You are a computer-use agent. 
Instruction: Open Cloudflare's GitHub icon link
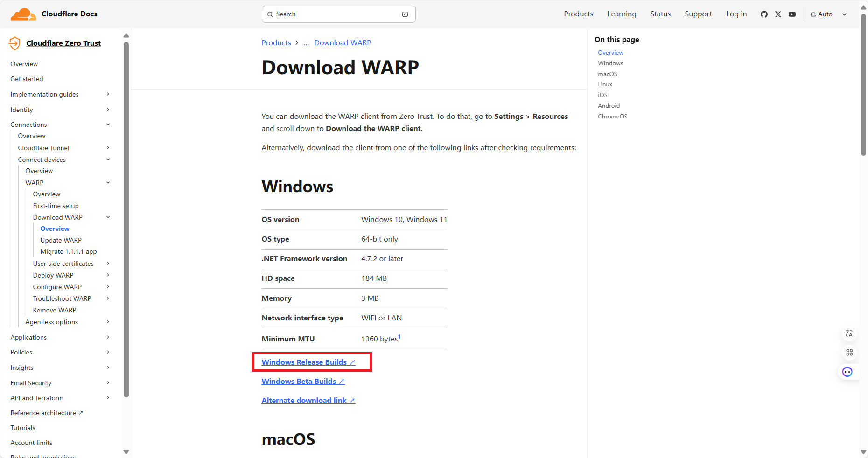point(764,14)
